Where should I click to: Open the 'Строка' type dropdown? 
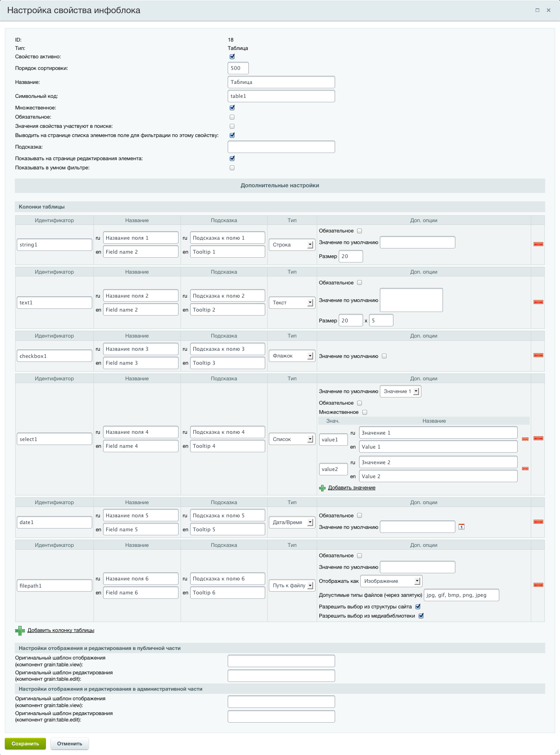point(292,245)
